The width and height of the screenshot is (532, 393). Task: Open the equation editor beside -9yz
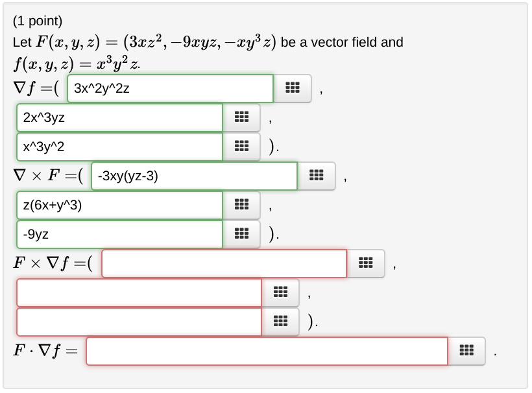coord(241,234)
